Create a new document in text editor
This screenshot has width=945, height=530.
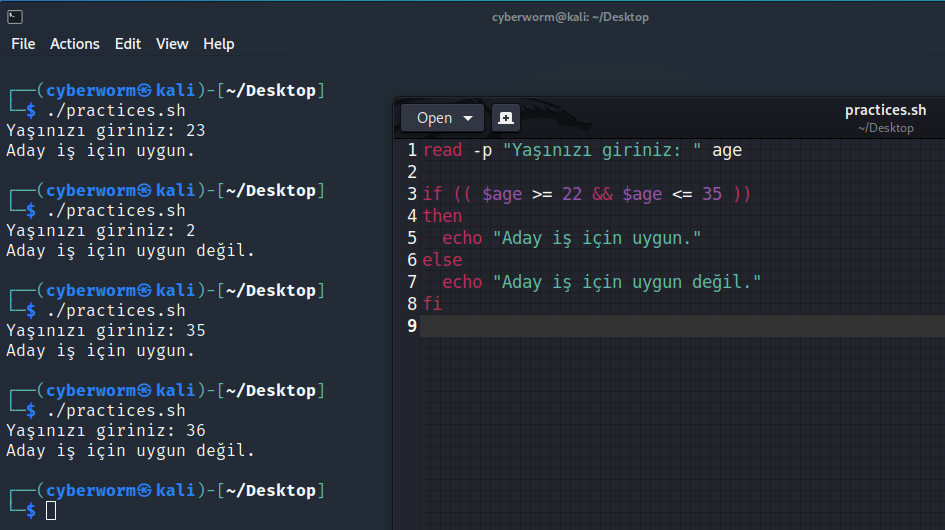(506, 118)
